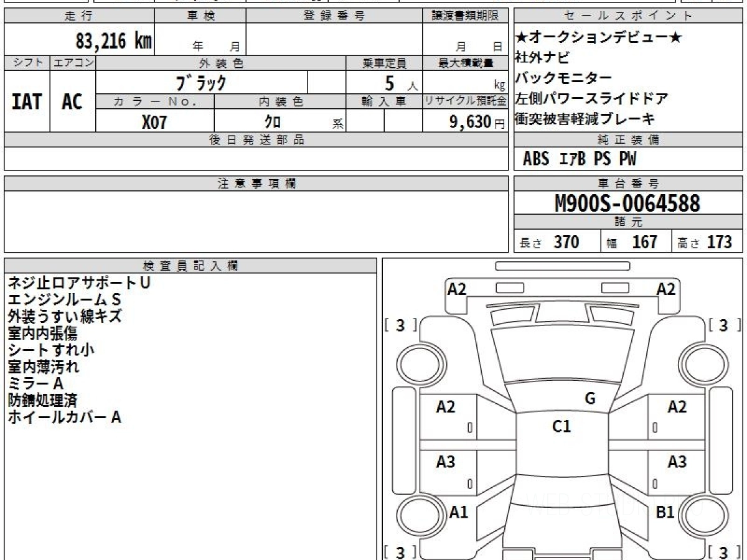
Task: Select the 走行 header cell
Action: click(x=79, y=16)
